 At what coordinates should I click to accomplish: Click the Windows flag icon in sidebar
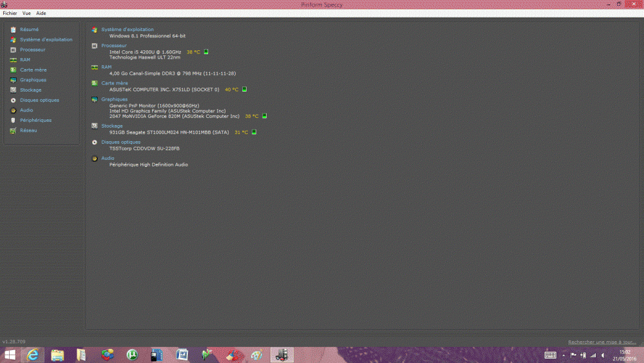13,40
